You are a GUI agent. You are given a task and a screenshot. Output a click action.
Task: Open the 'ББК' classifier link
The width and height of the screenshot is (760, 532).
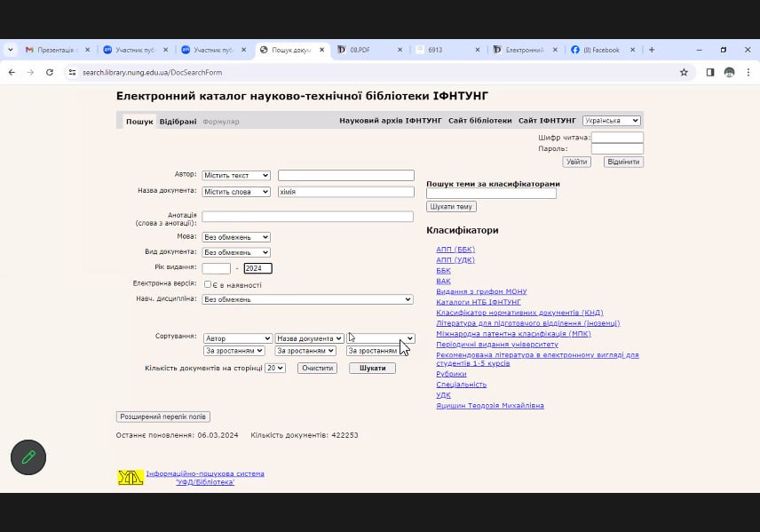tap(443, 270)
